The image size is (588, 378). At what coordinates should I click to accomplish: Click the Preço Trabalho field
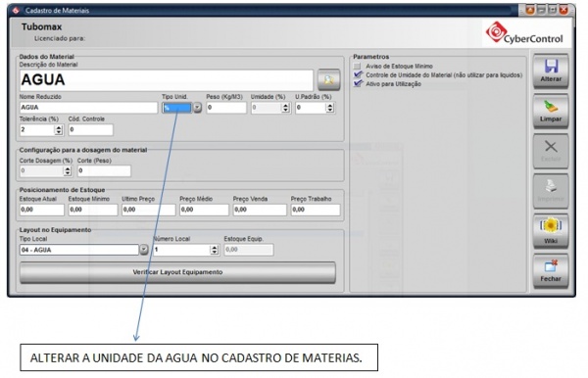coord(316,210)
